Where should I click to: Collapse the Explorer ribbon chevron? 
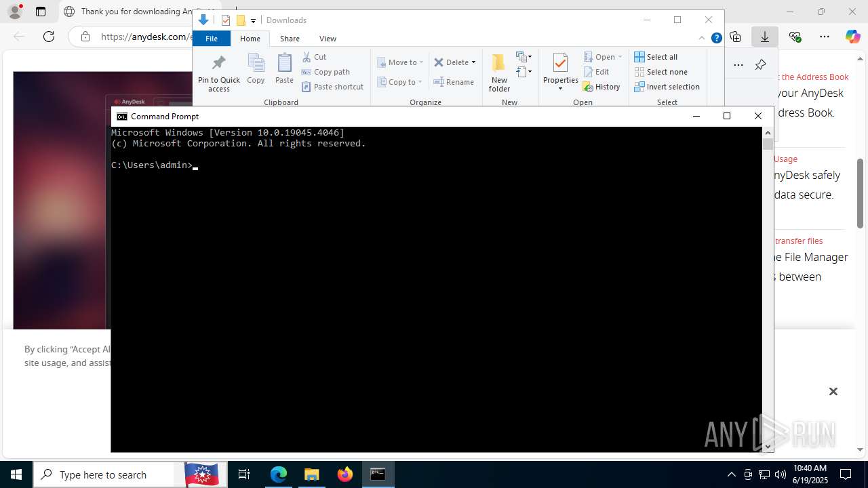click(702, 38)
